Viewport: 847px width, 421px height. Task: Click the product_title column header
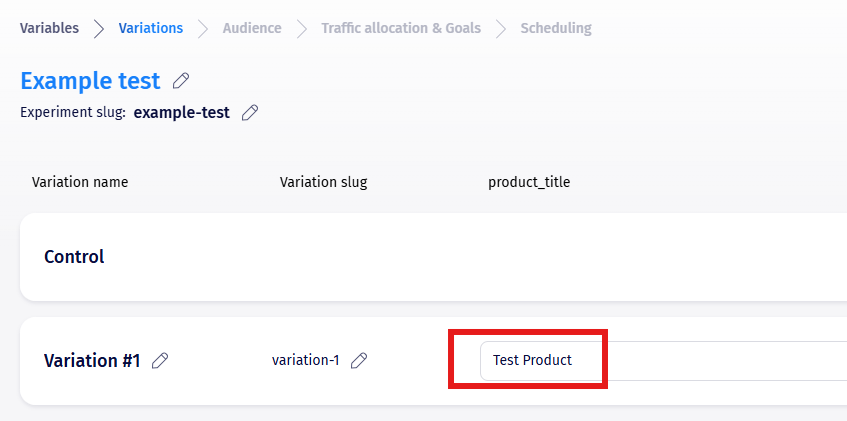tap(529, 182)
